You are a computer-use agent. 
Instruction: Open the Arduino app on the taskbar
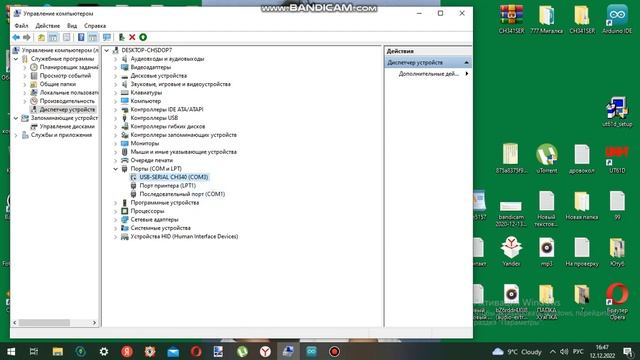[x=311, y=351]
